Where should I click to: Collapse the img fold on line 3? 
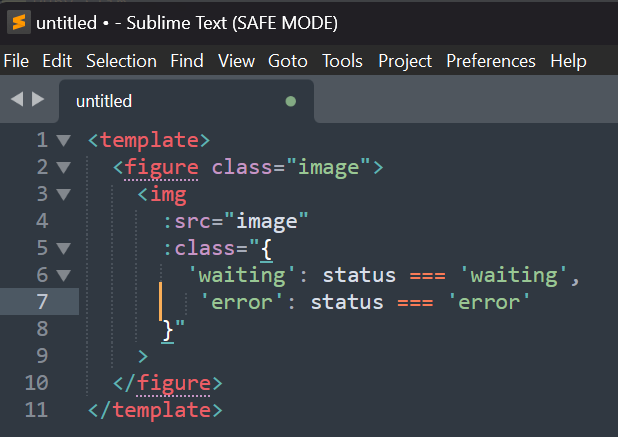point(63,194)
